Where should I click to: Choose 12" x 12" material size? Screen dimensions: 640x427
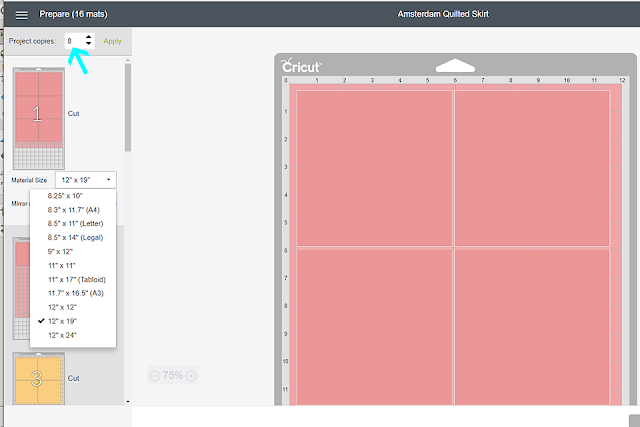[62, 307]
